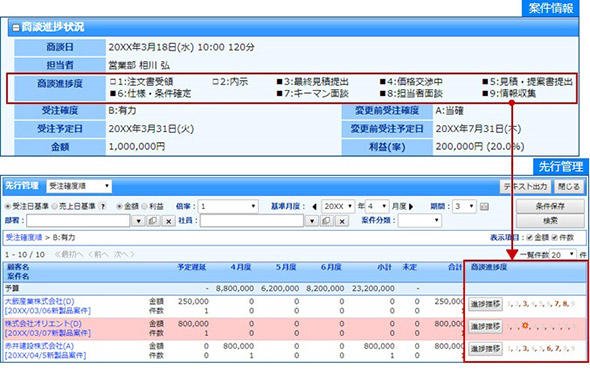Click the orange progress marker in オリエント row

pos(525,326)
